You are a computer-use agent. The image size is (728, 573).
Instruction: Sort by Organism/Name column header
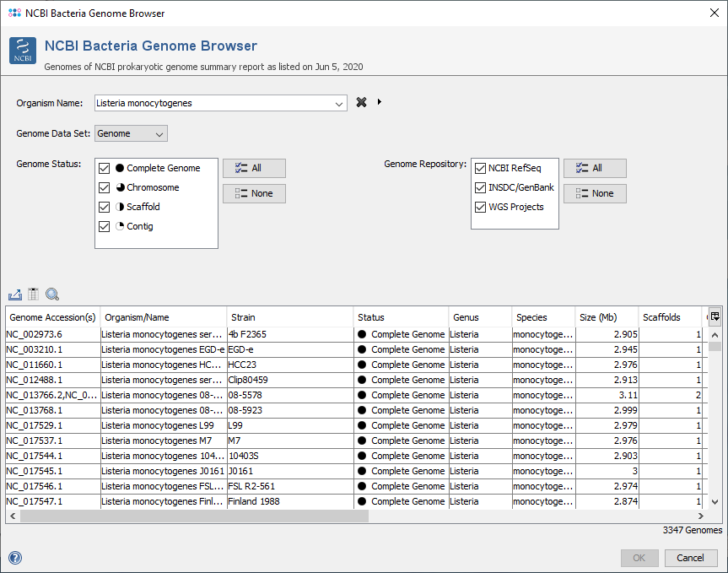[164, 317]
